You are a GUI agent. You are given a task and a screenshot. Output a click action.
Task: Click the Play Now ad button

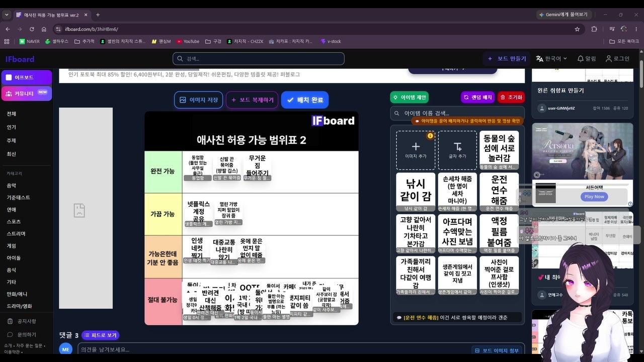[594, 197]
